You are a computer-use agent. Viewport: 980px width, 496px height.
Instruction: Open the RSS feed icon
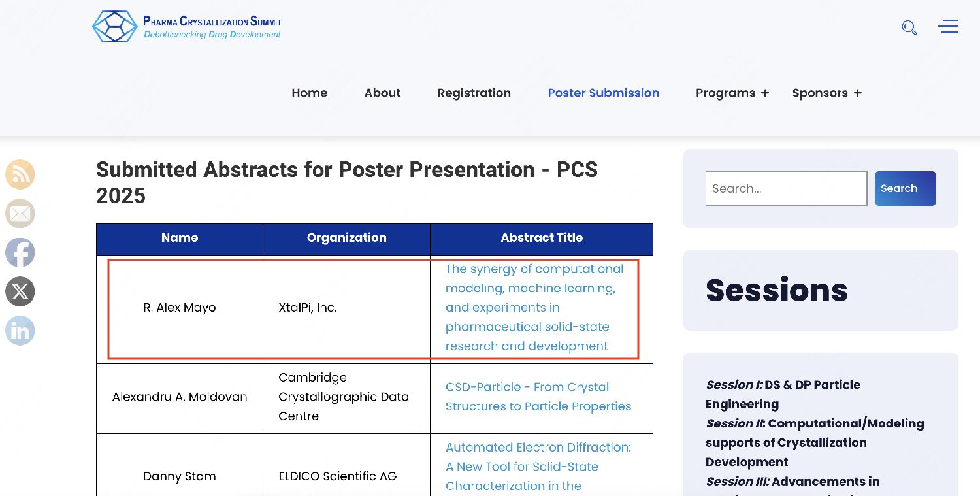click(20, 174)
